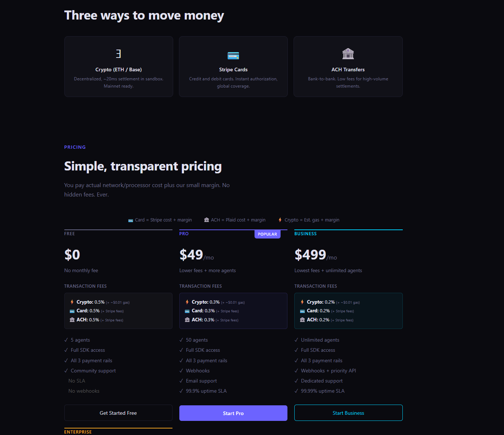Click the bank icon in Business ACH row
This screenshot has height=435, width=504.
tap(302, 320)
